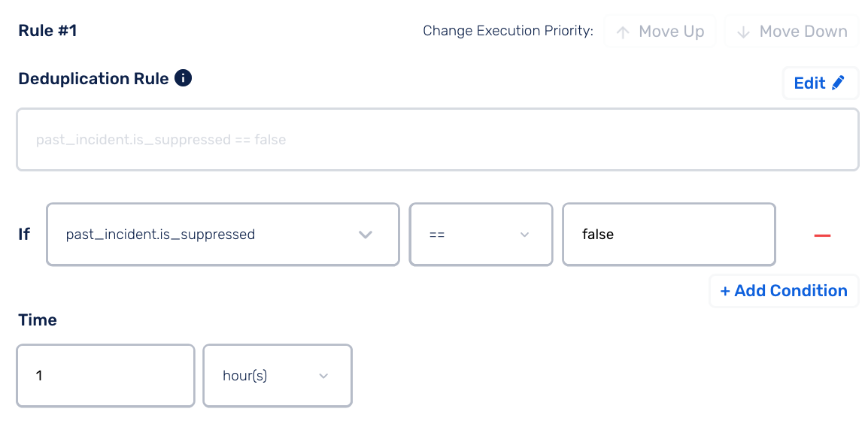Remove the condition with the red minus

coord(822,235)
